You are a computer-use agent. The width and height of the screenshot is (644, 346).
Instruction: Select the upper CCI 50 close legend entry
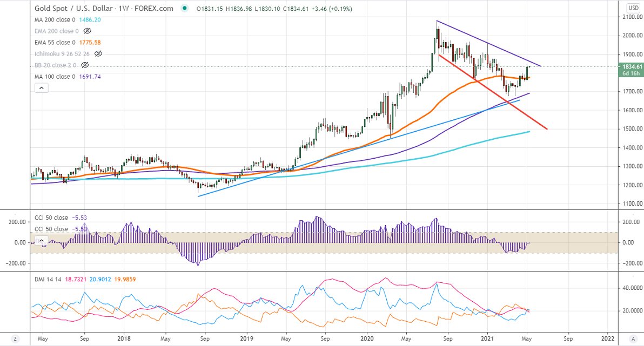tap(51, 218)
